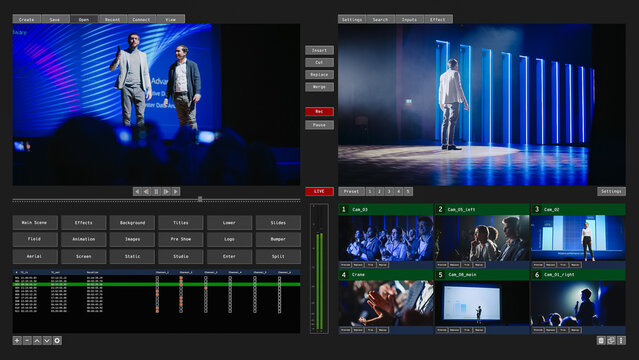
Task: Toggle Channel_1 on playlist row 001
Action: pyautogui.click(x=157, y=278)
